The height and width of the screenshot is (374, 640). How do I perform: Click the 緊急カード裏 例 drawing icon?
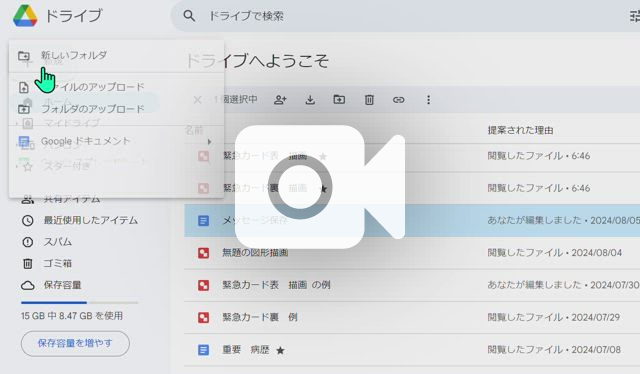[203, 318]
